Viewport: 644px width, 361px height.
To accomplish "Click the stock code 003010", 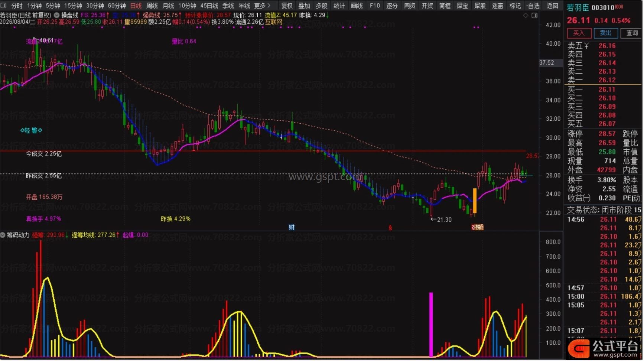I will coord(602,8).
